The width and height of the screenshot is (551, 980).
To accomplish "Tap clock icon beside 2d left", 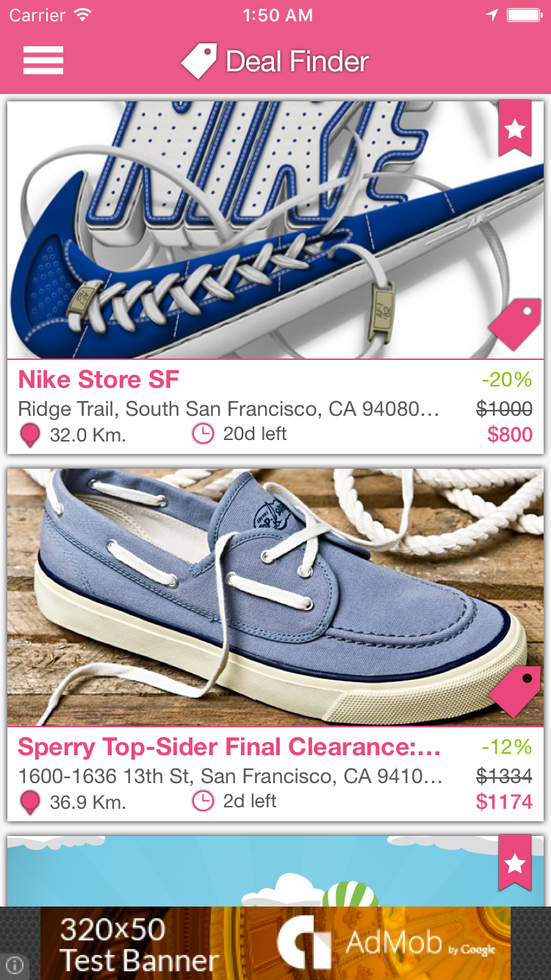I will (x=202, y=801).
